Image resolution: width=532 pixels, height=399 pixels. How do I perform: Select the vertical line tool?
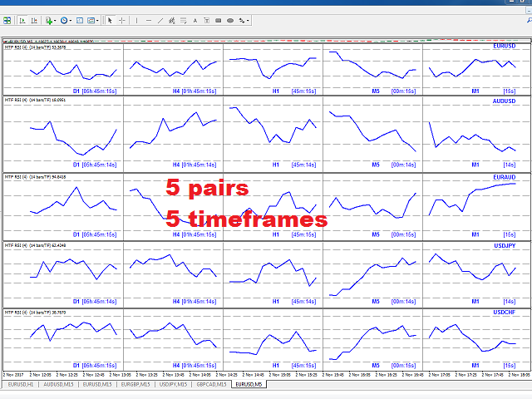pyautogui.click(x=136, y=21)
